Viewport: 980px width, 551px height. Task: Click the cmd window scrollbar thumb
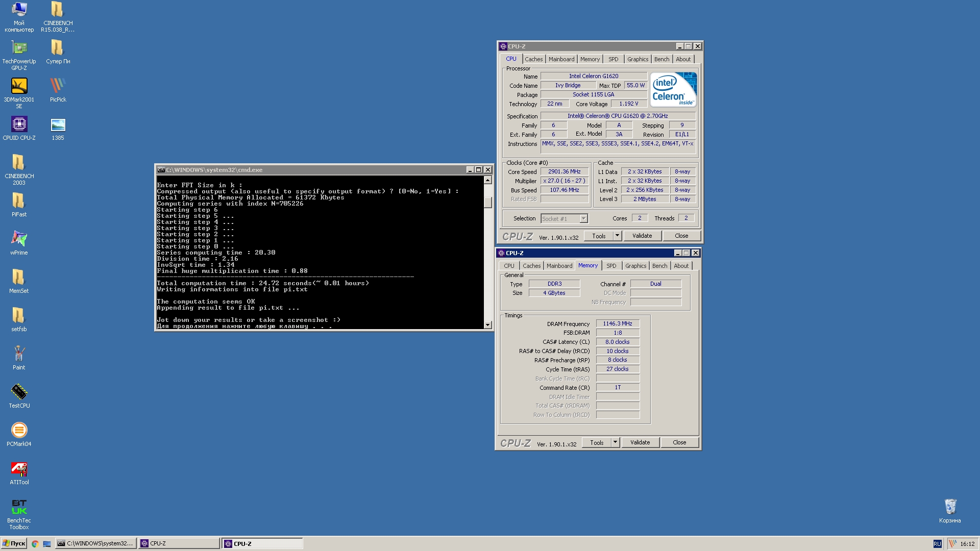pos(487,203)
